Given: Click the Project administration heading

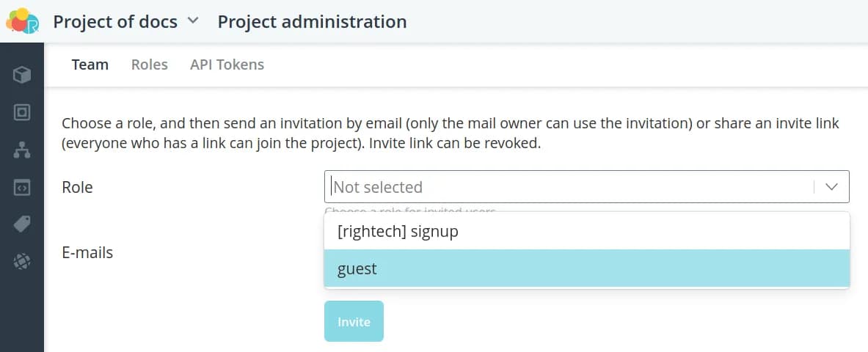Looking at the screenshot, I should pos(312,21).
